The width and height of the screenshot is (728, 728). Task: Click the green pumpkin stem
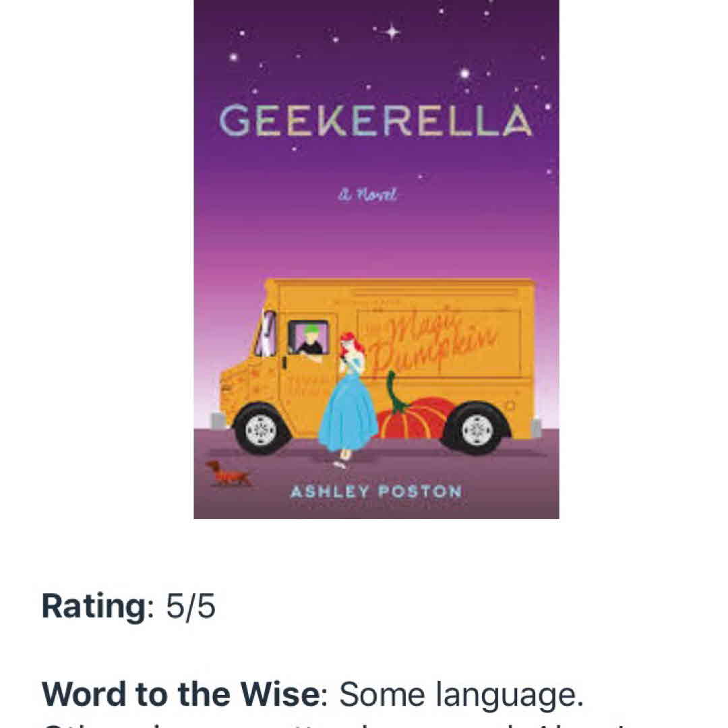[x=394, y=394]
